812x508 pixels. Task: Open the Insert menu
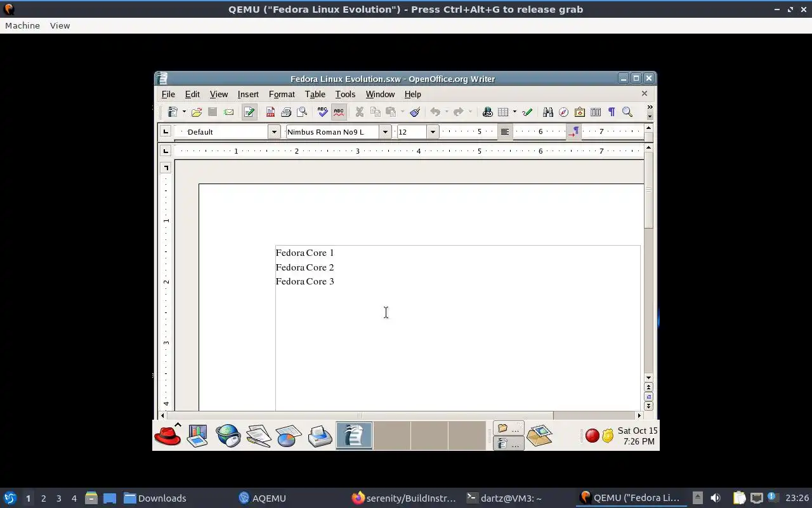pos(248,94)
